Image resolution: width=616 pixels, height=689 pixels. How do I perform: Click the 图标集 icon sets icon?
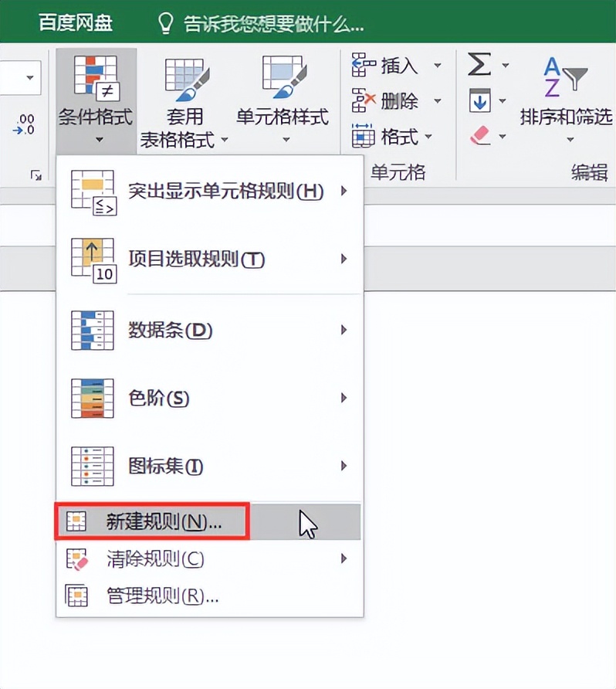[93, 467]
